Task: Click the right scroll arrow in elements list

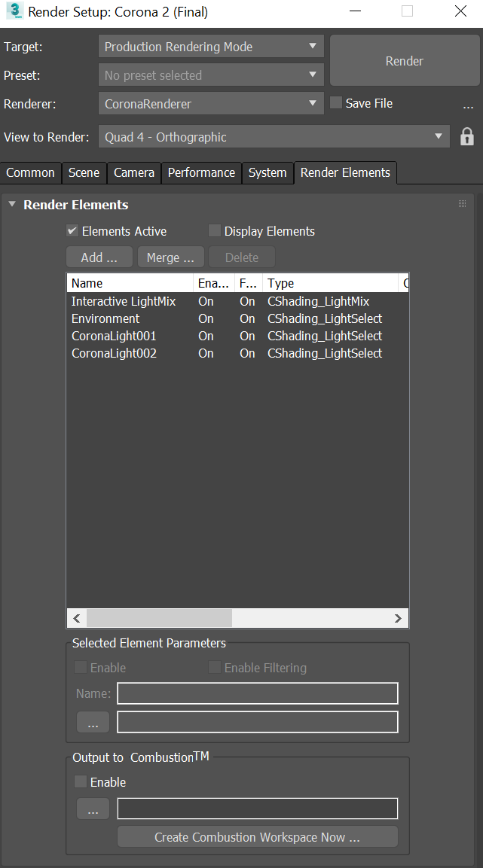Action: click(x=398, y=618)
